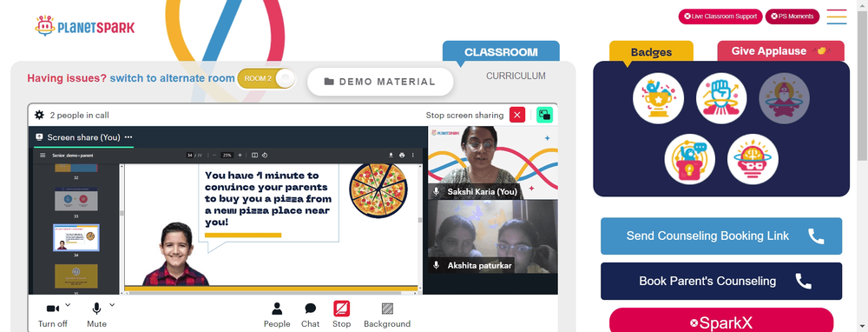Open the PS Moments button
Viewport: 868px width, 332px height.
click(792, 17)
